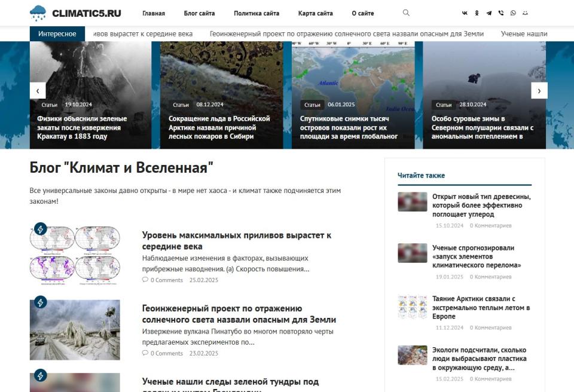Click Статьи tag on the 19.10.2024 slide
574x392 pixels.
tap(50, 105)
